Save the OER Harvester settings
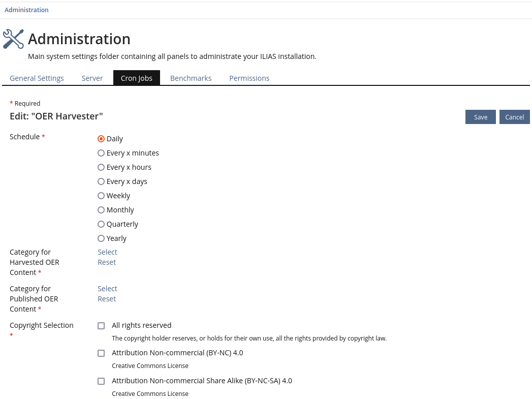532x399 pixels. pos(480,117)
